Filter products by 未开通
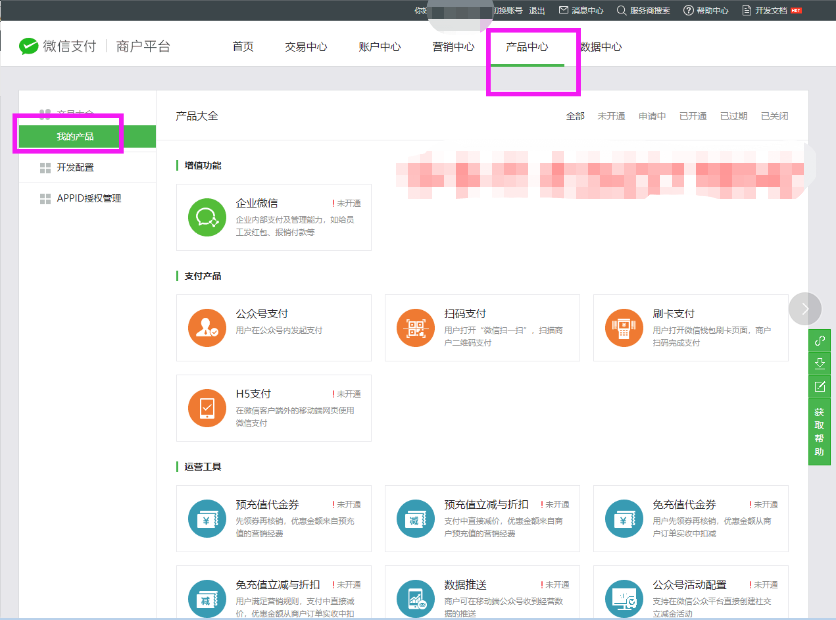The image size is (836, 620). click(611, 116)
